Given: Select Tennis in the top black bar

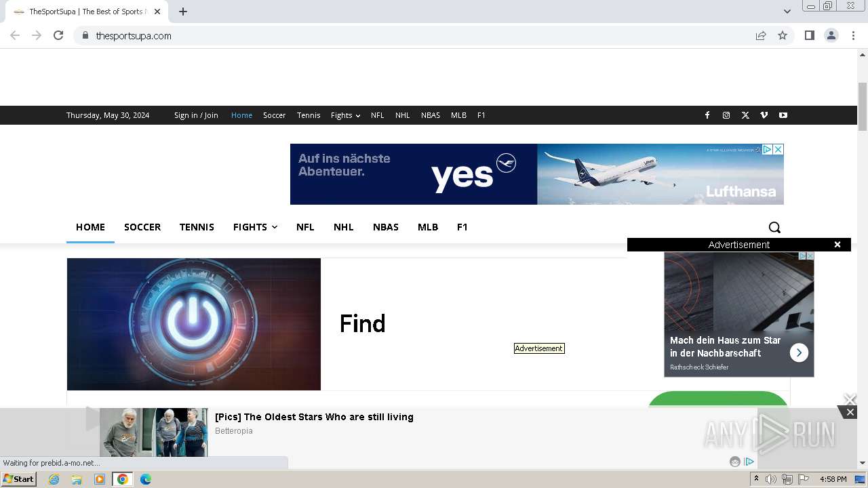Looking at the screenshot, I should [309, 115].
